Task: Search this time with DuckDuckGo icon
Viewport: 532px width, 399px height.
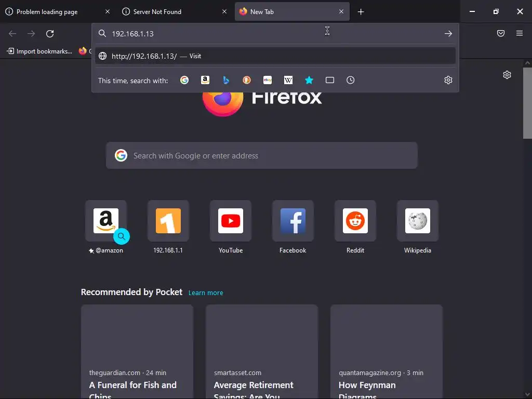Action: [x=247, y=80]
